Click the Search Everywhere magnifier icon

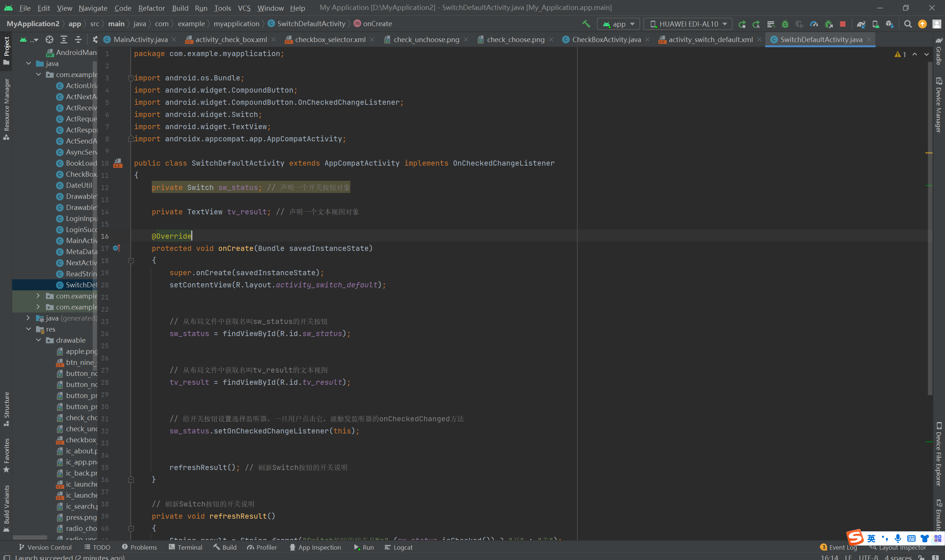[x=908, y=24]
